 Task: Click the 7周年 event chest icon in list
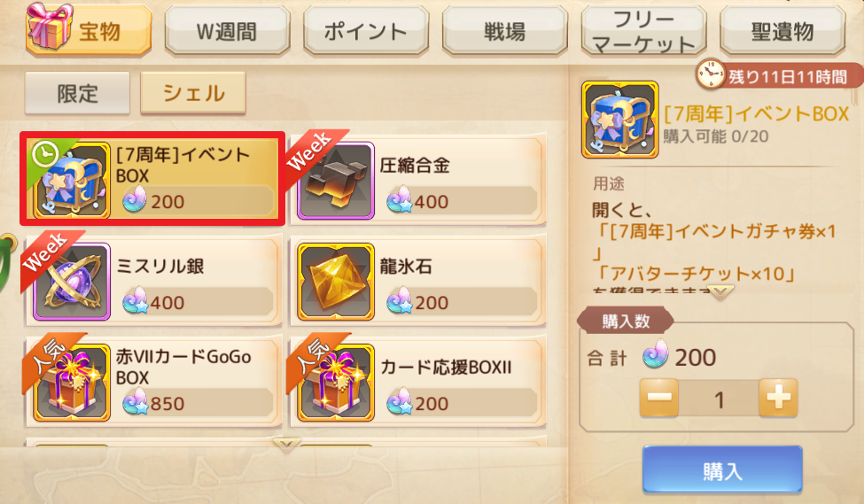coord(72,182)
